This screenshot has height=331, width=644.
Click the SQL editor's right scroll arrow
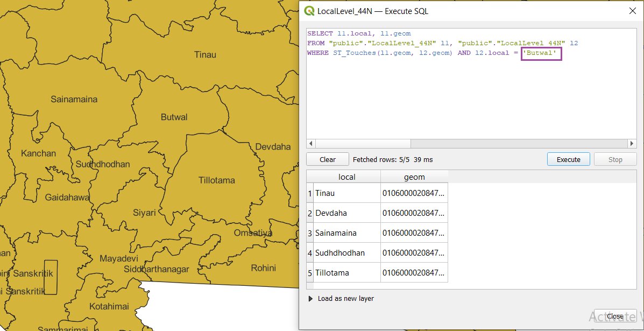pyautogui.click(x=632, y=144)
